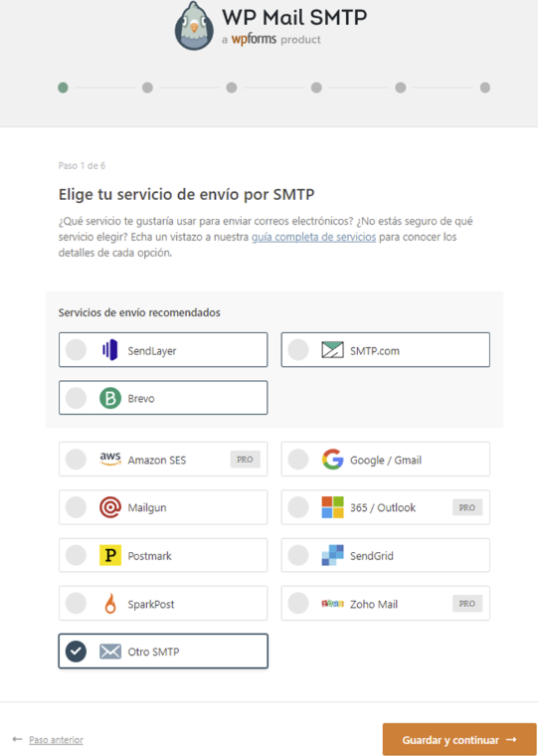This screenshot has height=756, width=538.
Task: Click the SparkPost flame icon
Action: click(110, 603)
